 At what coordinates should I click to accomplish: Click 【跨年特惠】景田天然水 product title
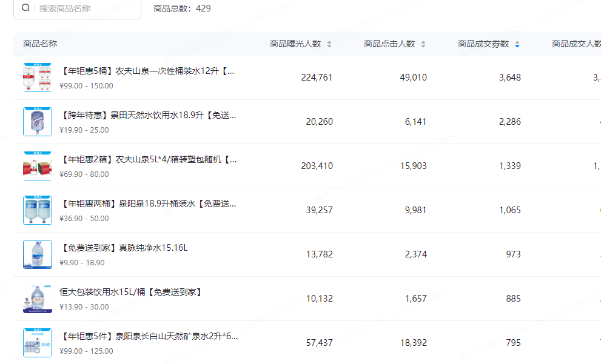[148, 116]
